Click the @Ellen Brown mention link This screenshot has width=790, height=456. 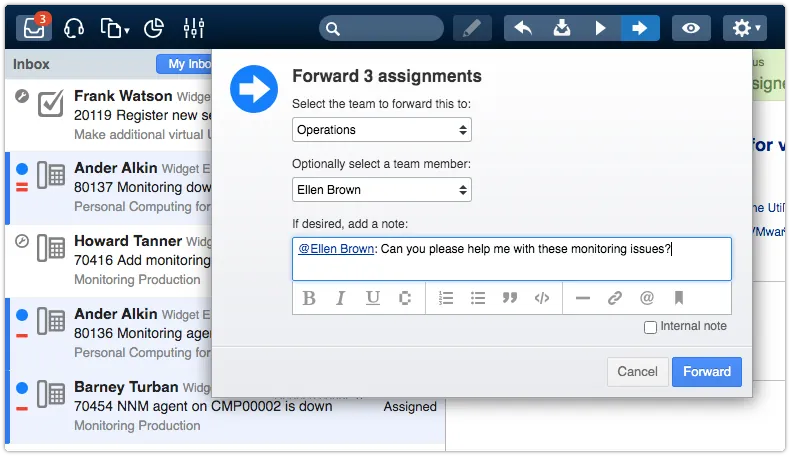pos(336,249)
